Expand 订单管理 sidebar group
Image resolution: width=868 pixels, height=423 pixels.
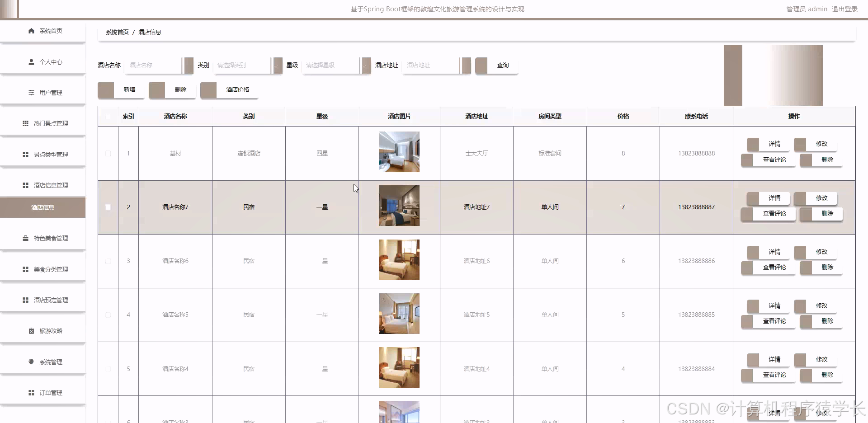(42, 393)
